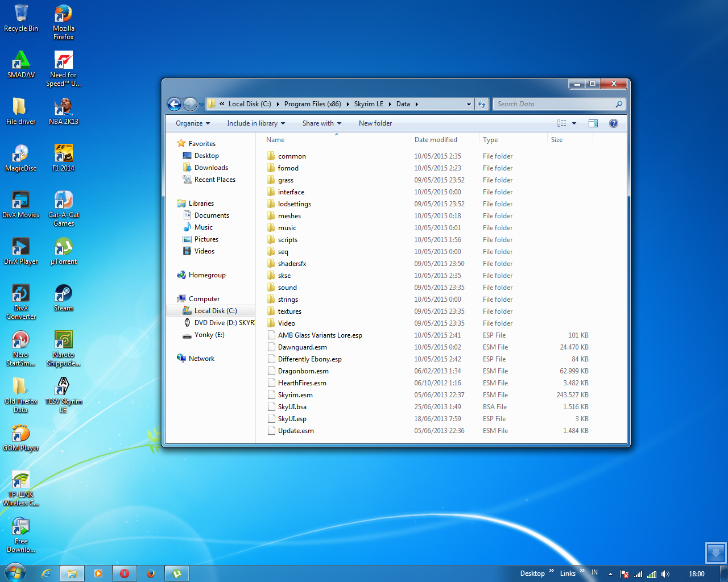Select the File driver folder icon

pyautogui.click(x=21, y=111)
